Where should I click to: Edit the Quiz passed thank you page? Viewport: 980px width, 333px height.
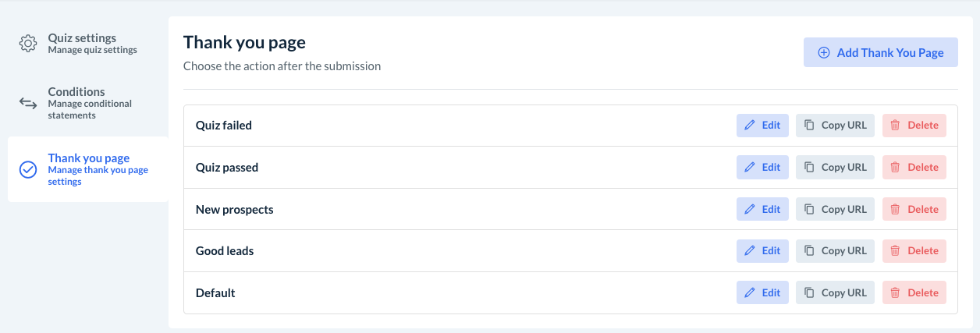[x=762, y=167]
